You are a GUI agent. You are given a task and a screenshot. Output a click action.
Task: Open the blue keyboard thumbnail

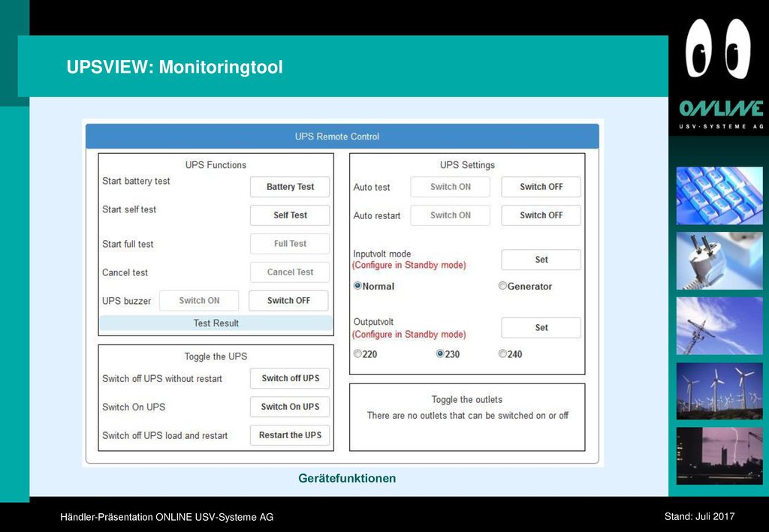pos(719,196)
